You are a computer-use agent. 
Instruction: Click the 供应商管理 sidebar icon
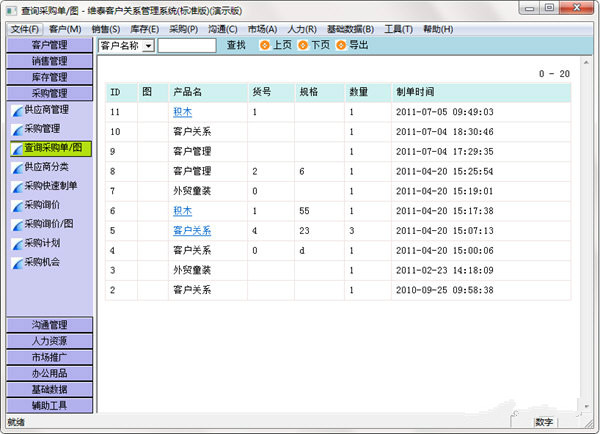[x=18, y=111]
